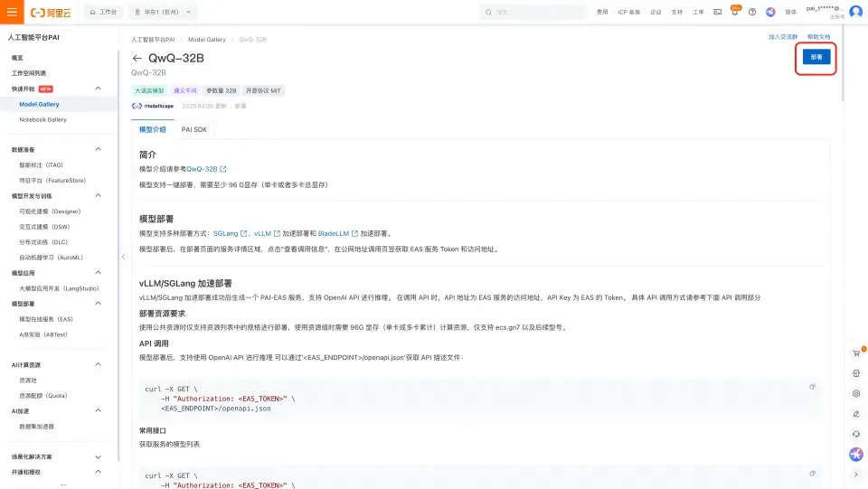This screenshot has height=489, width=868.
Task: Open the cloud shell terminal icon
Action: point(717,12)
